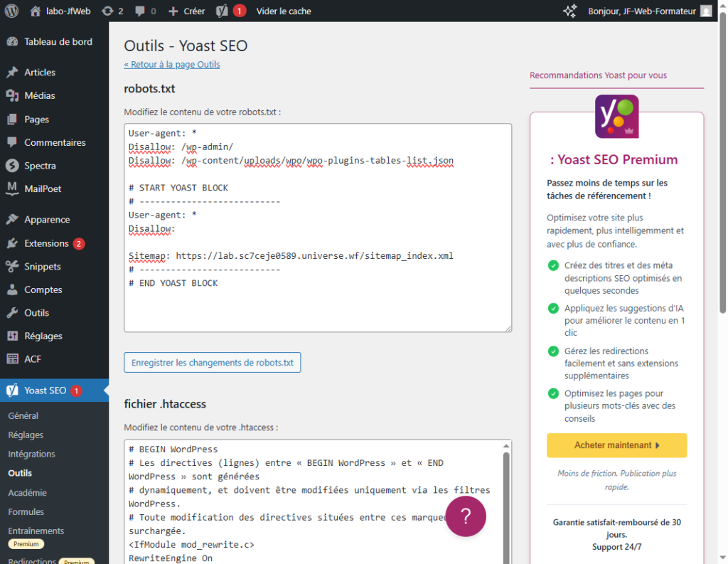This screenshot has height=564, width=728.
Task: Select Vider le cache in admin bar
Action: (x=284, y=11)
